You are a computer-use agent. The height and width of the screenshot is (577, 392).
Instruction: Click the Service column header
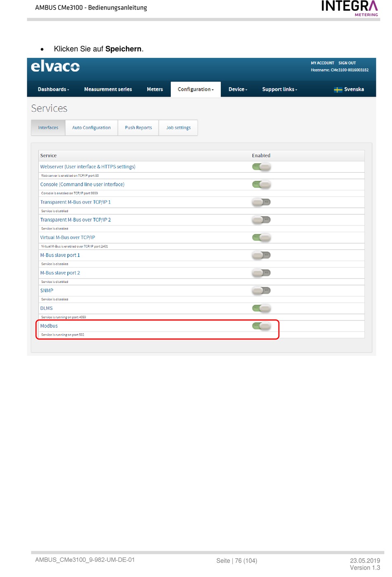[48, 156]
